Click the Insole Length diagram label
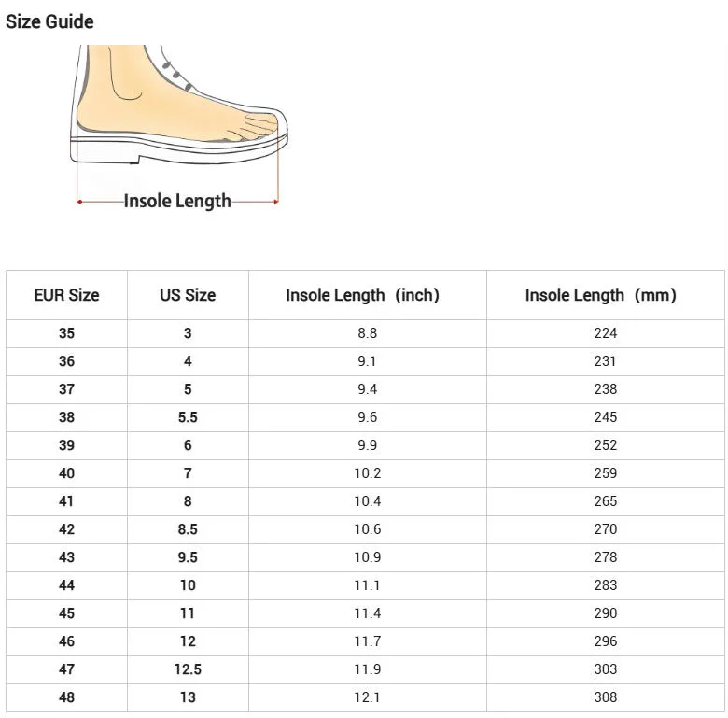This screenshot has width=728, height=718. (x=177, y=201)
